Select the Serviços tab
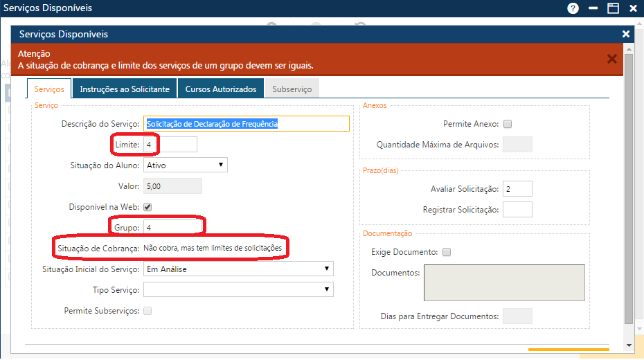644x360 pixels. (x=49, y=89)
